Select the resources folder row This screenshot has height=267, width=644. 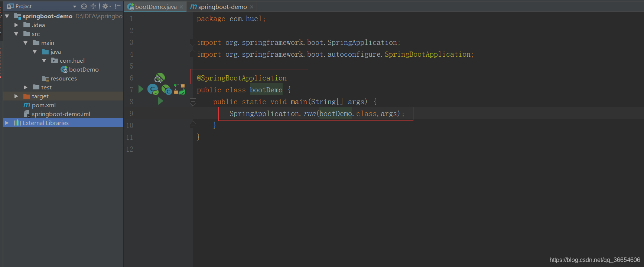click(x=63, y=78)
